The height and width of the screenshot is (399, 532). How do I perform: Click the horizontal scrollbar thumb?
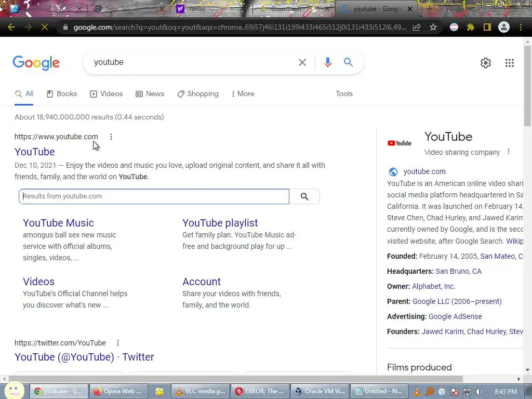(x=236, y=379)
